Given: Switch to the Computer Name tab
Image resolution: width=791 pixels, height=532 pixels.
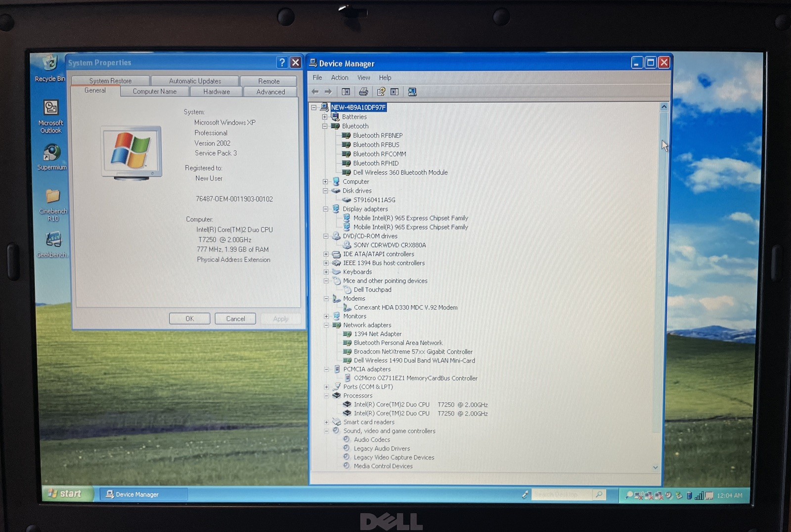Looking at the screenshot, I should pos(155,91).
